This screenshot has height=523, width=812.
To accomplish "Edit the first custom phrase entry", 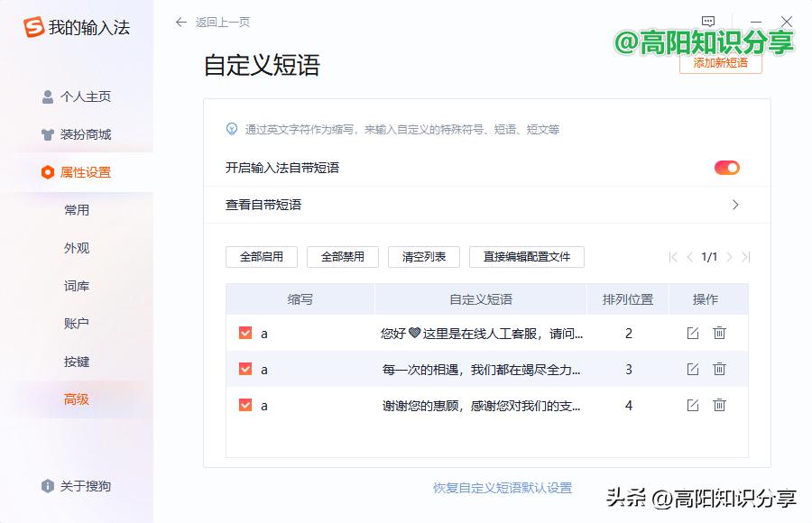I will point(690,332).
